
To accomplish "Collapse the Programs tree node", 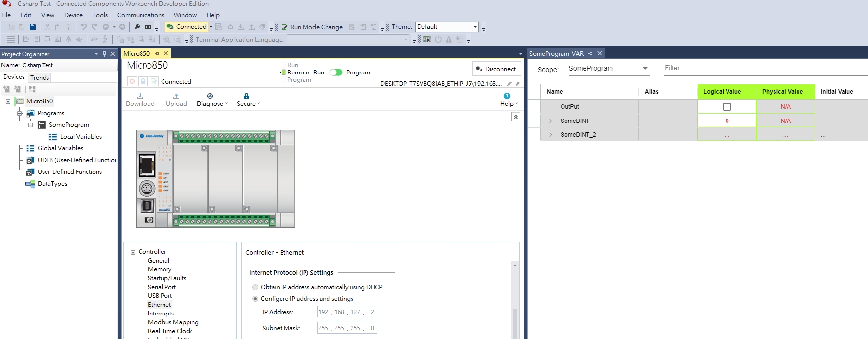I will click(x=19, y=113).
